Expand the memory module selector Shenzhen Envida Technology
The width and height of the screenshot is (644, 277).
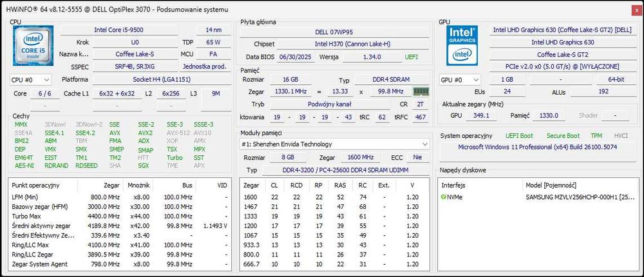coord(335,144)
